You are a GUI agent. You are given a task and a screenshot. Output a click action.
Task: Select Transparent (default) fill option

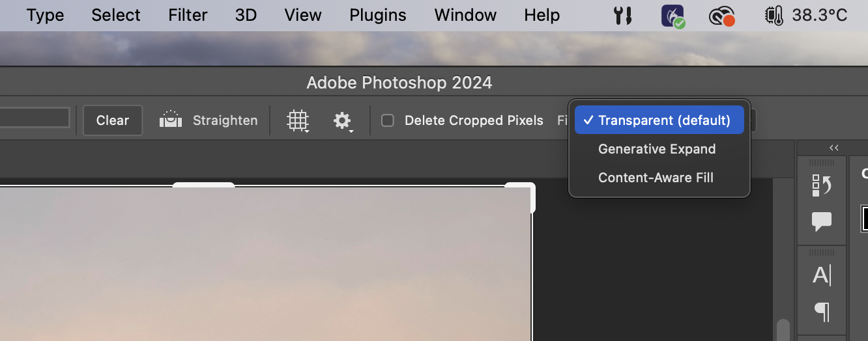pyautogui.click(x=659, y=120)
